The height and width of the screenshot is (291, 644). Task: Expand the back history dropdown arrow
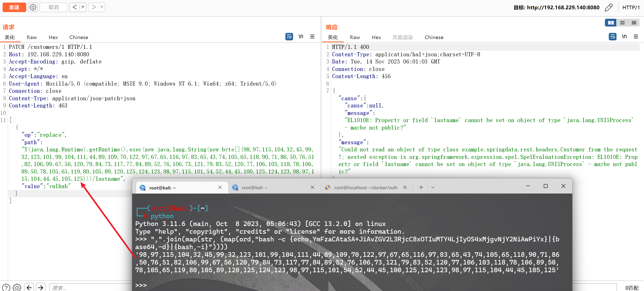point(83,7)
